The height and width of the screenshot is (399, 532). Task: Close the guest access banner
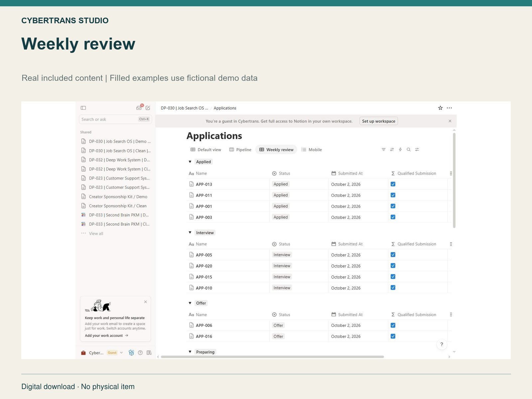point(450,121)
